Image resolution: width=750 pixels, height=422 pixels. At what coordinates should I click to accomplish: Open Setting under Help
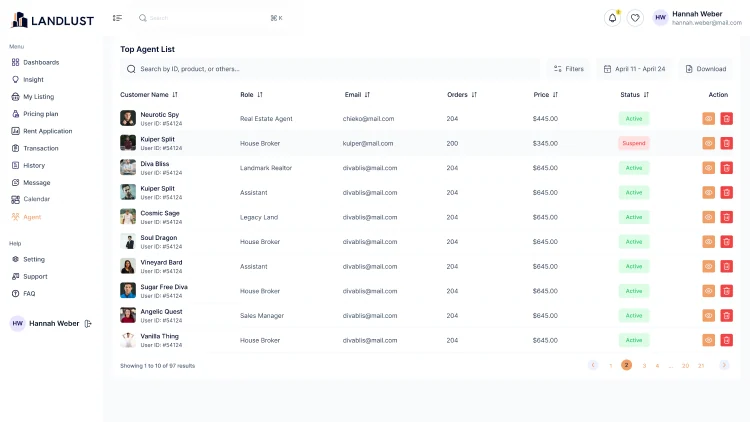point(28,259)
